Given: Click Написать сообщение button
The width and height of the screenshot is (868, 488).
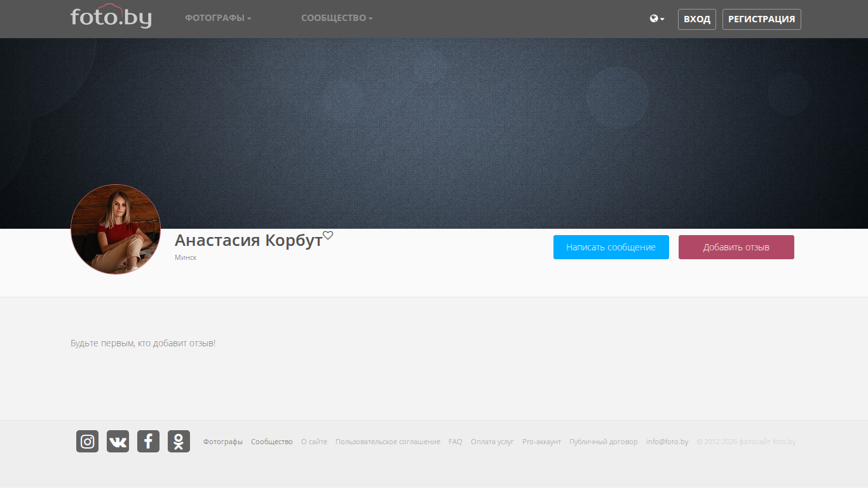Looking at the screenshot, I should (611, 247).
